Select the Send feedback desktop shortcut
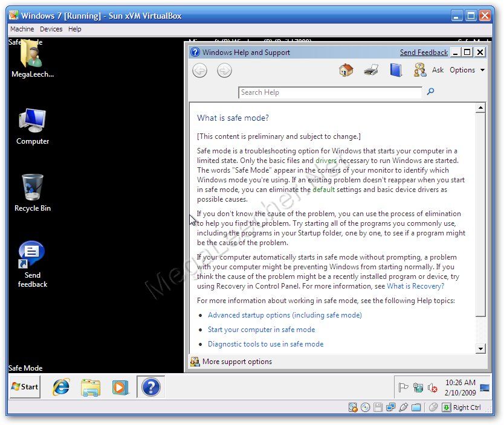 coord(33,264)
